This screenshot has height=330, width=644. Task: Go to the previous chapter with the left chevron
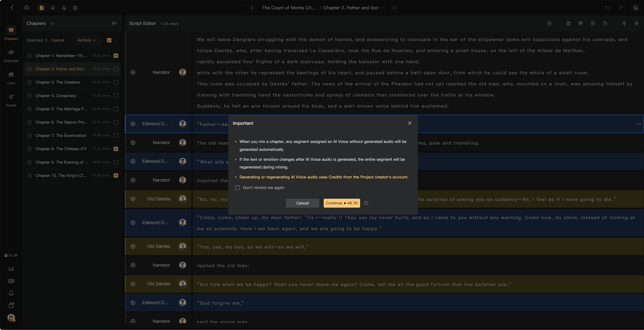click(252, 8)
